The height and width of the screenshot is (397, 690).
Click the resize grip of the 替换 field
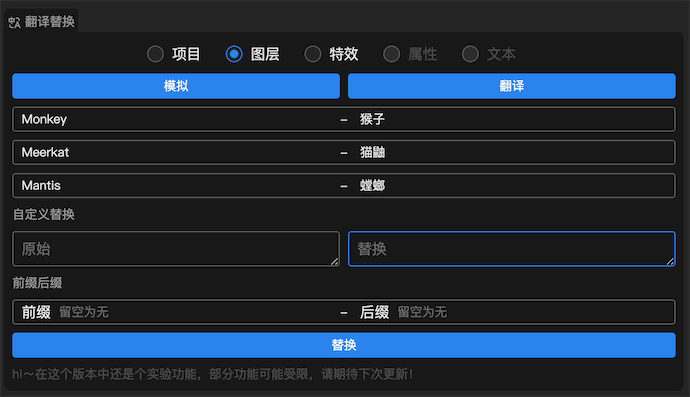[x=670, y=261]
